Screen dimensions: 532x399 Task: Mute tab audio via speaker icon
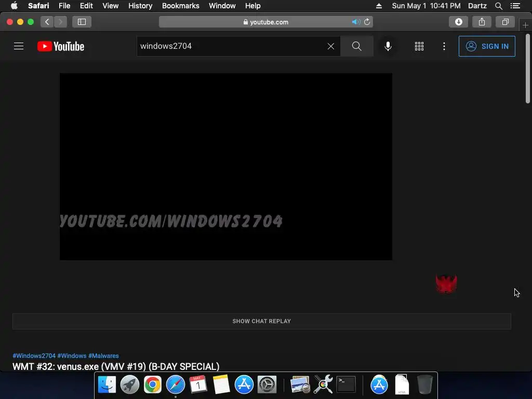coord(355,22)
